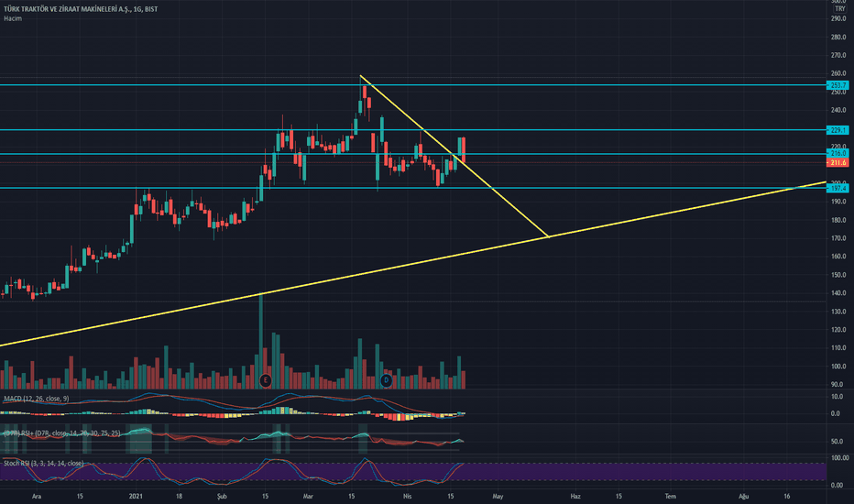Select the Hacim volume indicator label

13,18
